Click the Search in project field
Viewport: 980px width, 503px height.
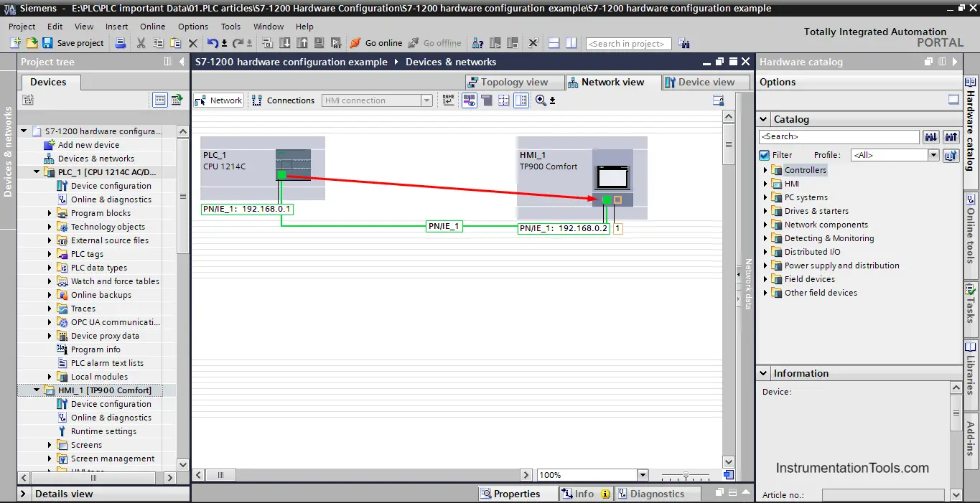pyautogui.click(x=628, y=44)
